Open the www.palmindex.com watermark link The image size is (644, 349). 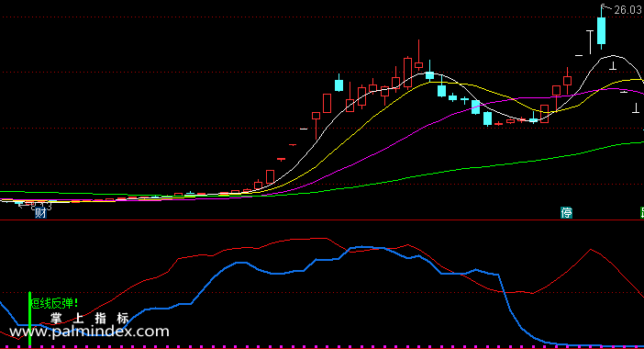coord(89,332)
